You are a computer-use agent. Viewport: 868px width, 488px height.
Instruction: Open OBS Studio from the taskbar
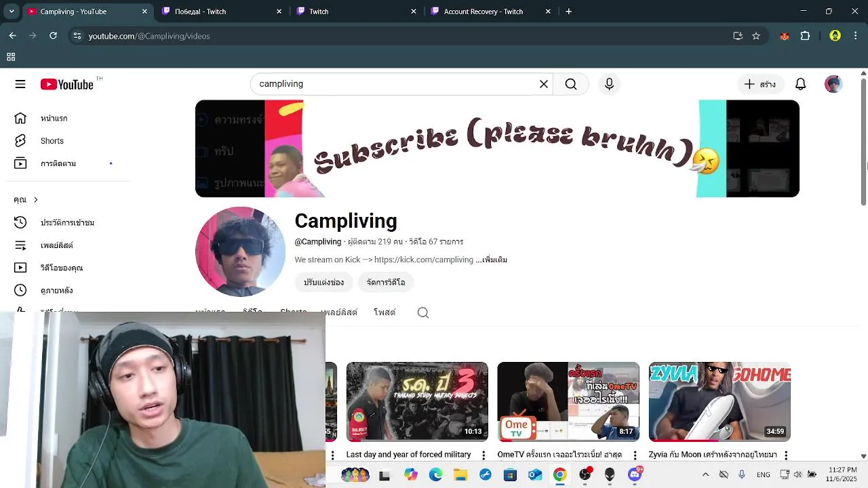point(585,475)
